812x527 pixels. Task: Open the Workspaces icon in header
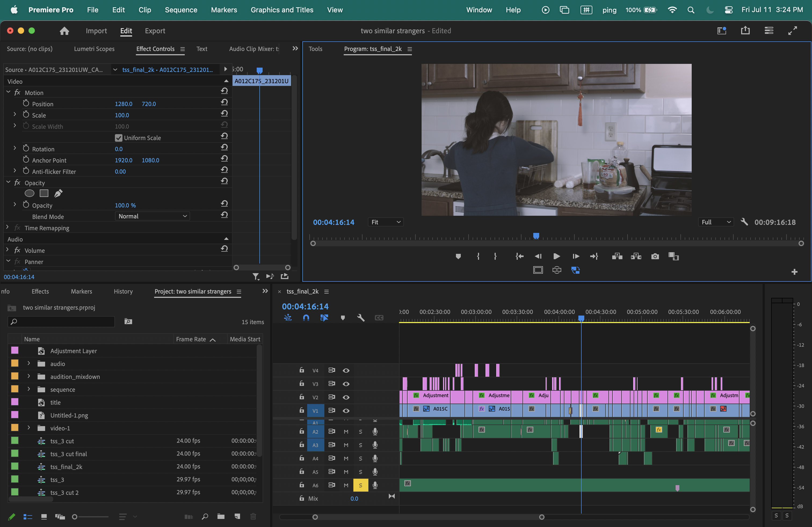[722, 31]
